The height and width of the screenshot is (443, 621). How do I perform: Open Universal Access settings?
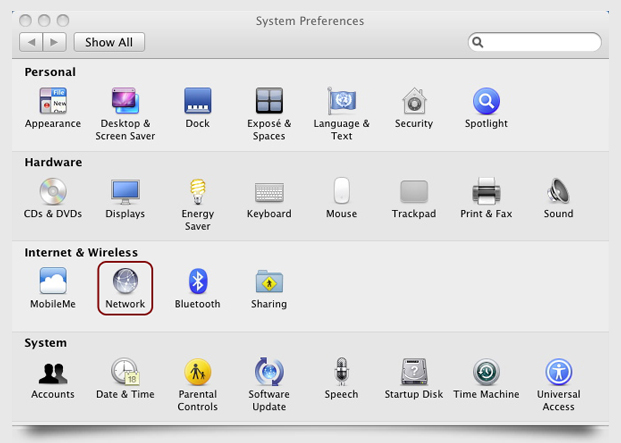(x=558, y=385)
